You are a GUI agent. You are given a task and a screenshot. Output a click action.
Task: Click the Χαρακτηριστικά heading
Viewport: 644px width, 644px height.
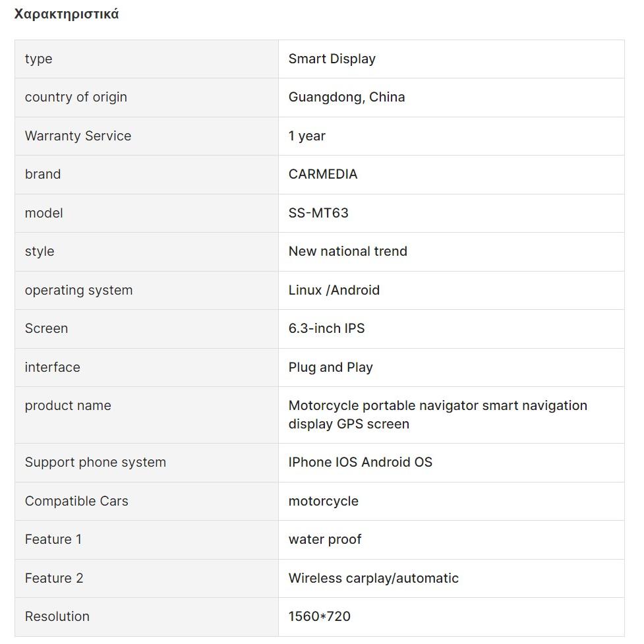(67, 14)
